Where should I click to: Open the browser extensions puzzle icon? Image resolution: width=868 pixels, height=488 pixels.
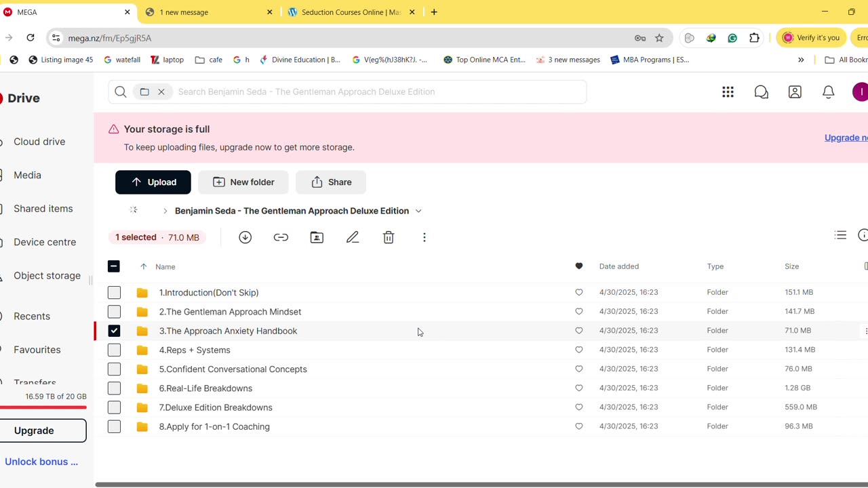pos(754,38)
